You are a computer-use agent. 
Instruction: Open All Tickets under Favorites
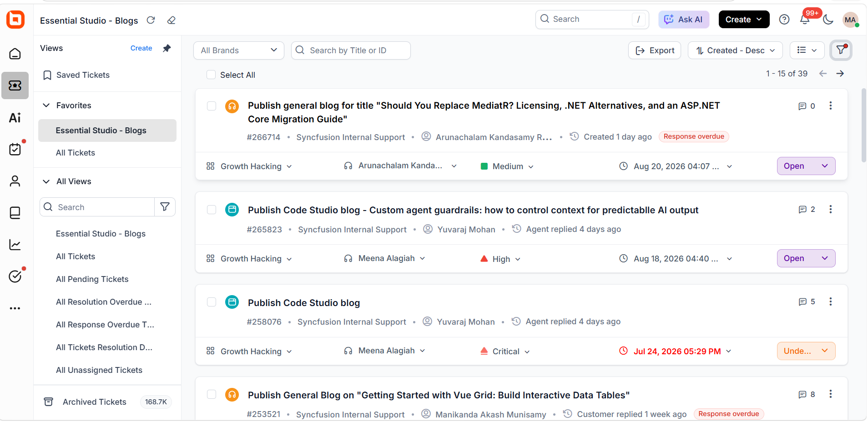76,153
